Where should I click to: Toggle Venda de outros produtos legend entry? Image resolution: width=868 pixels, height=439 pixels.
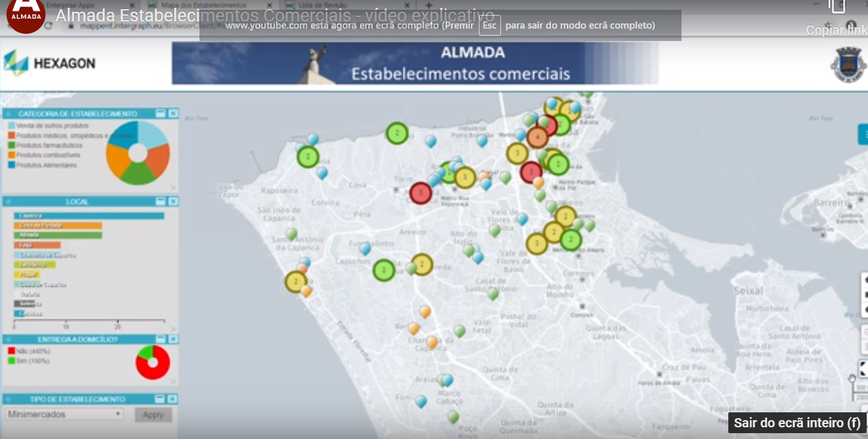tap(52, 126)
